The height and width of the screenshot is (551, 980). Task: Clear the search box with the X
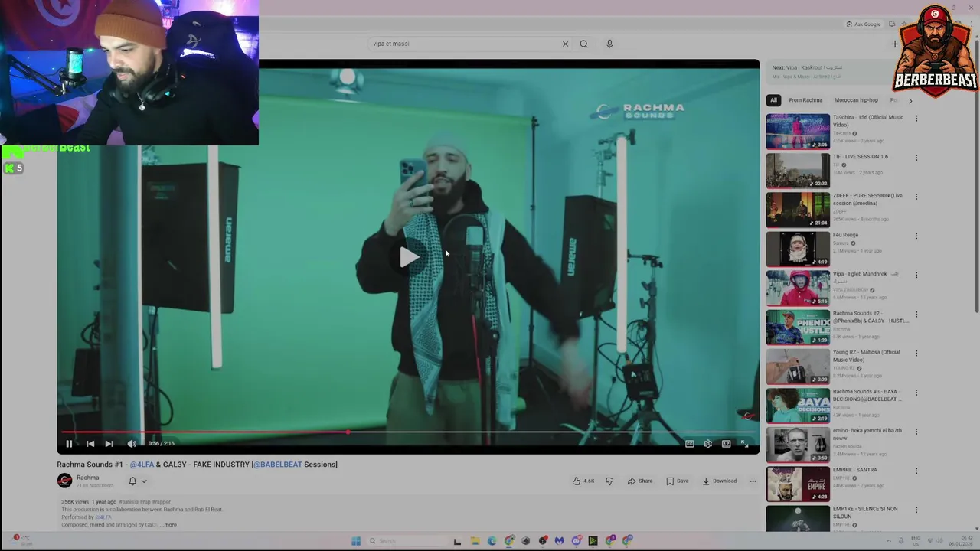click(x=565, y=44)
